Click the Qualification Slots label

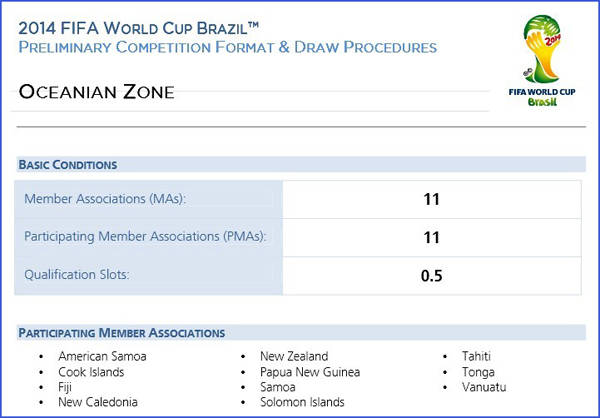coord(77,275)
